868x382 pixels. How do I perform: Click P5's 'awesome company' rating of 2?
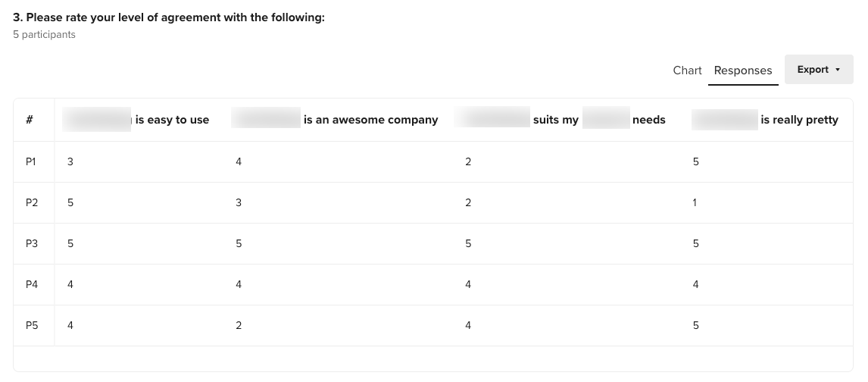(239, 325)
